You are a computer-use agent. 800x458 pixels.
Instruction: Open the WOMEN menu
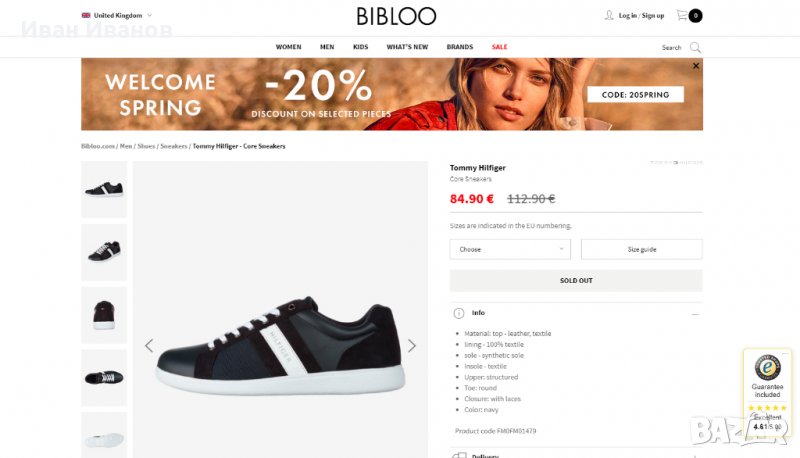(x=288, y=47)
